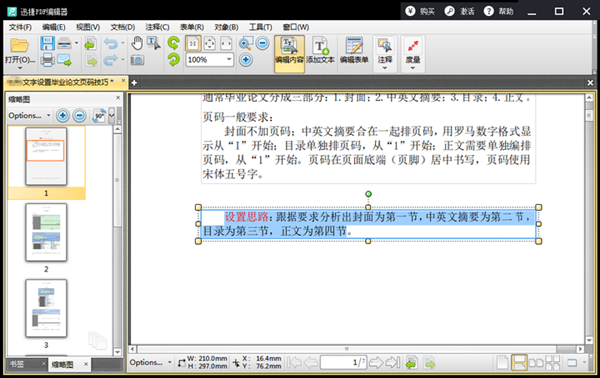Rotate pages 90° from thumbnail panel
The width and height of the screenshot is (600, 378).
99,115
